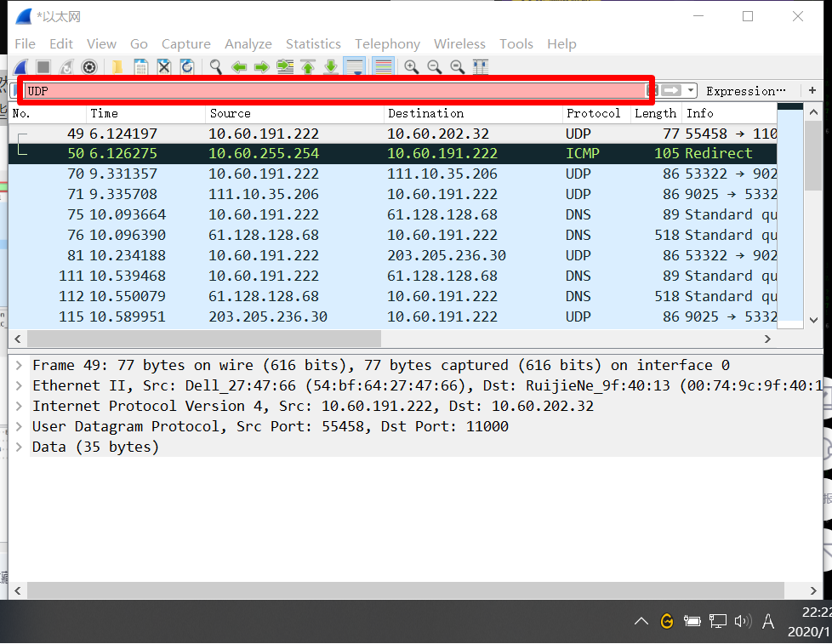Select packet 75 DNS query row
832x644 pixels.
click(x=393, y=215)
